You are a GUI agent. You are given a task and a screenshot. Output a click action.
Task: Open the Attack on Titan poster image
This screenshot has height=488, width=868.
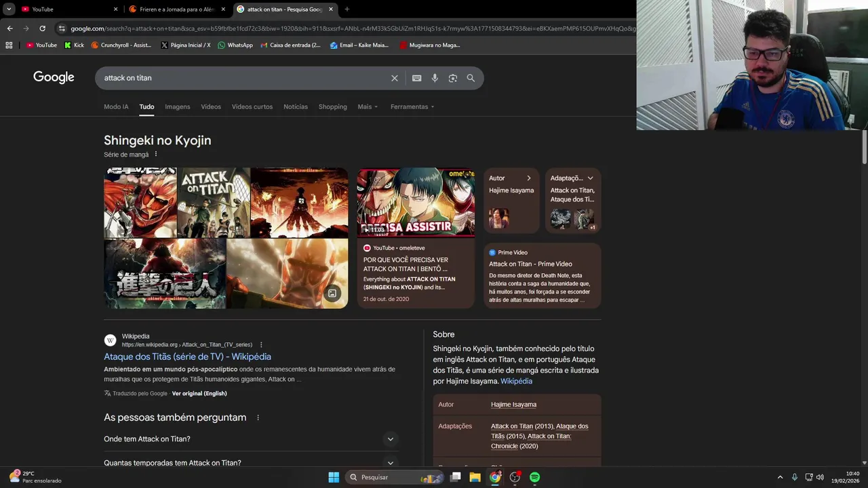click(x=214, y=203)
